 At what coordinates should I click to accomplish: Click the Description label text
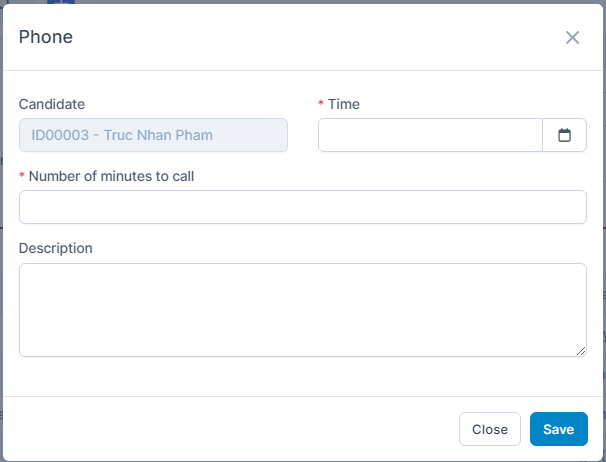(56, 248)
